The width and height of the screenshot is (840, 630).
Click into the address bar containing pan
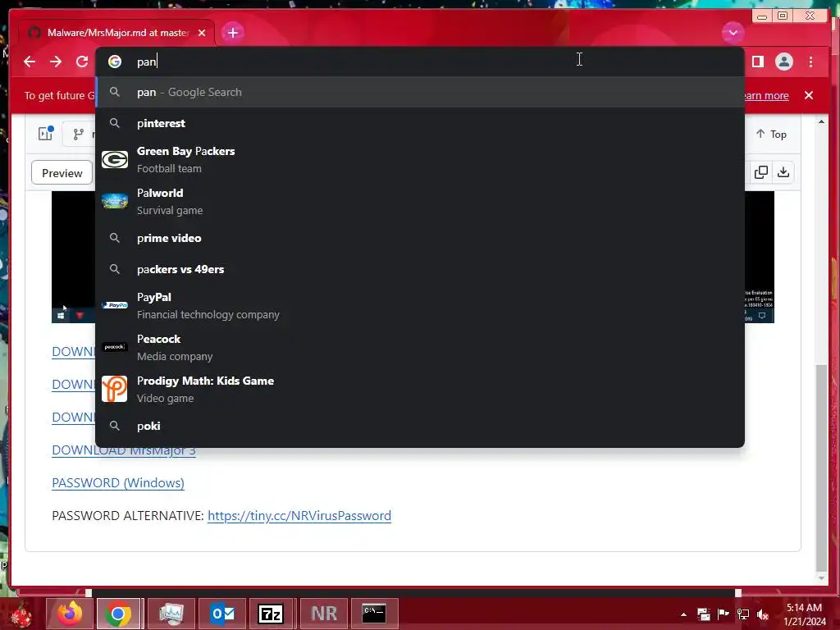click(420, 62)
